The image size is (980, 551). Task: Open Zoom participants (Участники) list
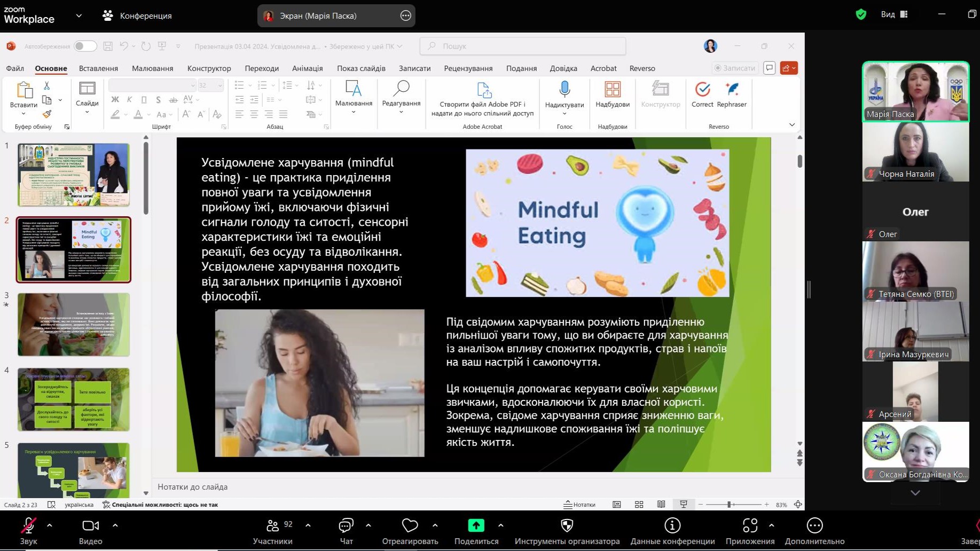[272, 526]
